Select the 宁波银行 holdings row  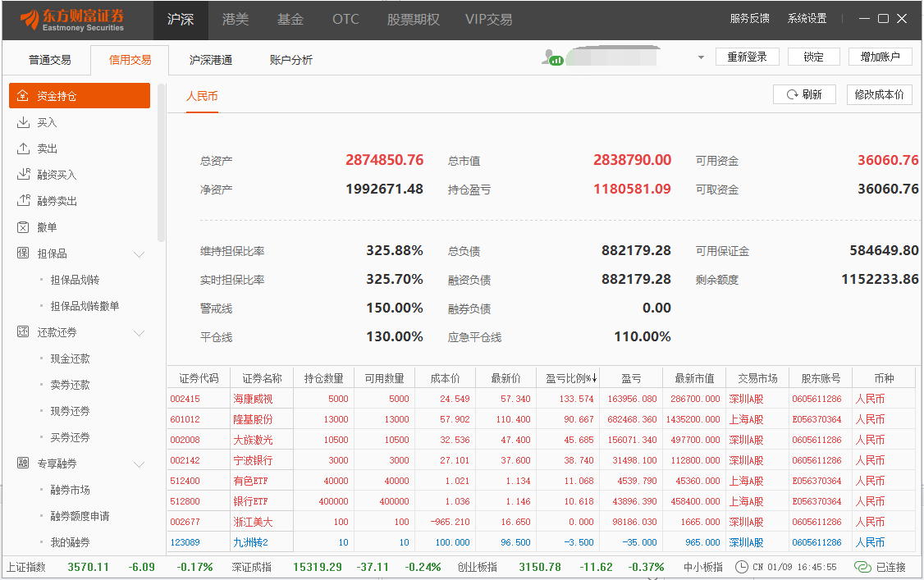(541, 460)
